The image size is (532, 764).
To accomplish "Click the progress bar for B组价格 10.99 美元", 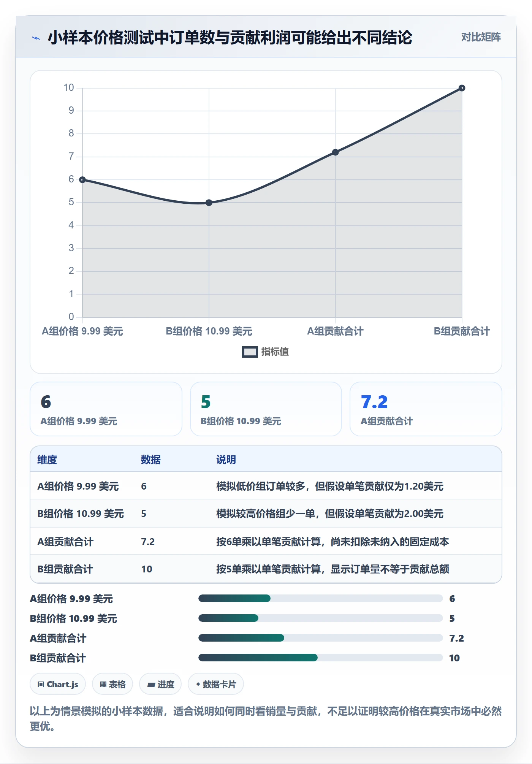I will [321, 618].
